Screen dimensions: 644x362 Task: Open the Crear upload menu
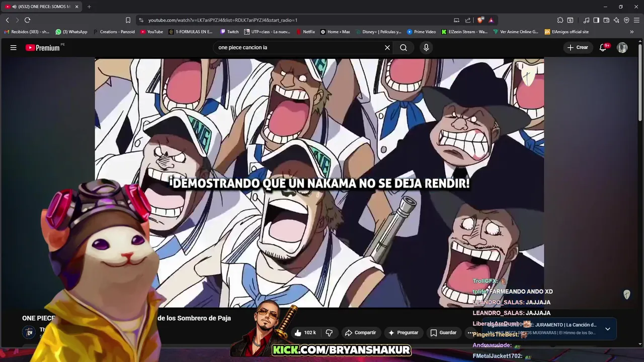[578, 47]
